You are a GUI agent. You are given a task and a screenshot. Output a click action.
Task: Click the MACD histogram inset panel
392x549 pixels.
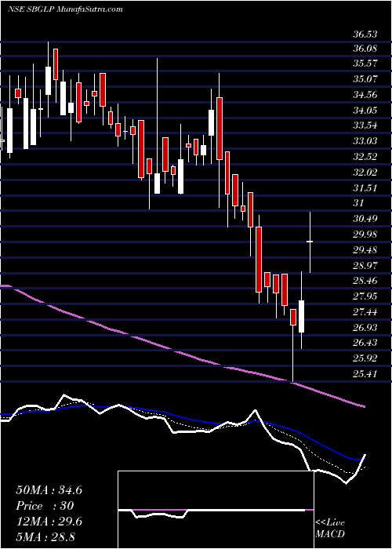[x=216, y=510]
